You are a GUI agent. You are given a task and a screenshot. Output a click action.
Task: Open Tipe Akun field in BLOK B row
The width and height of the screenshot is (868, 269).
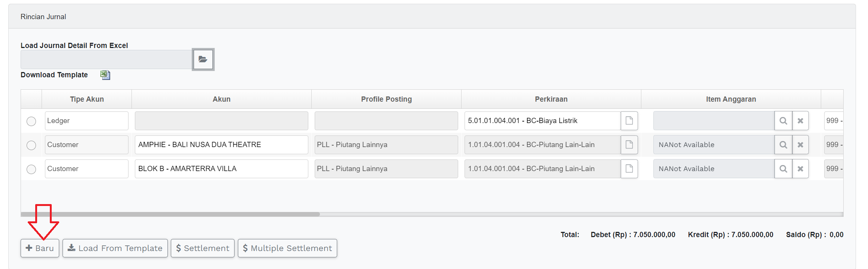pos(87,169)
